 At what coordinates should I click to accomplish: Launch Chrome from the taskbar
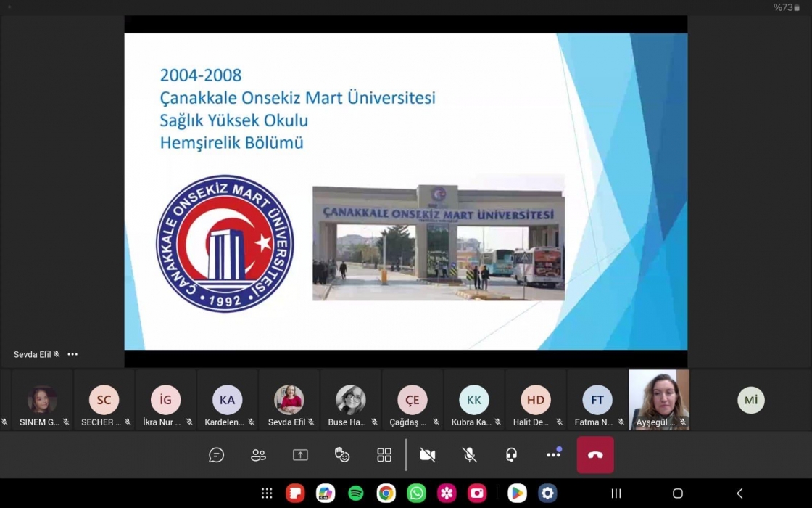(385, 493)
